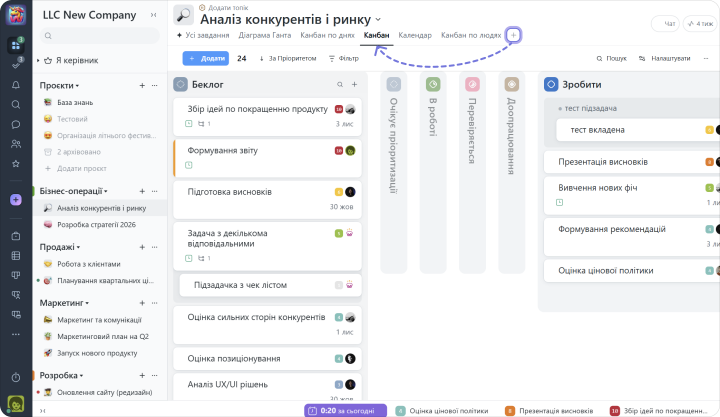Click the В роботі column status icon

(433, 85)
